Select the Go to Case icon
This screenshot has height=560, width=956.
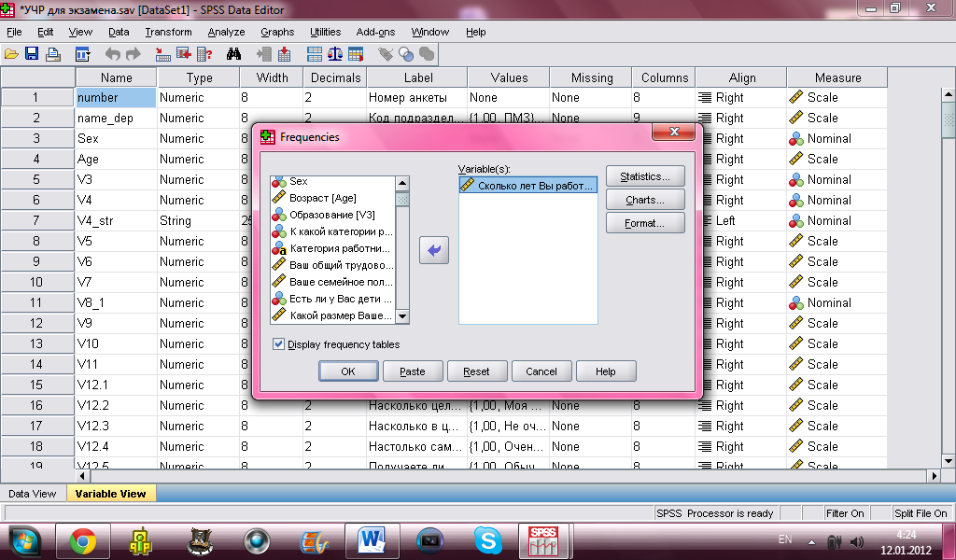[162, 54]
